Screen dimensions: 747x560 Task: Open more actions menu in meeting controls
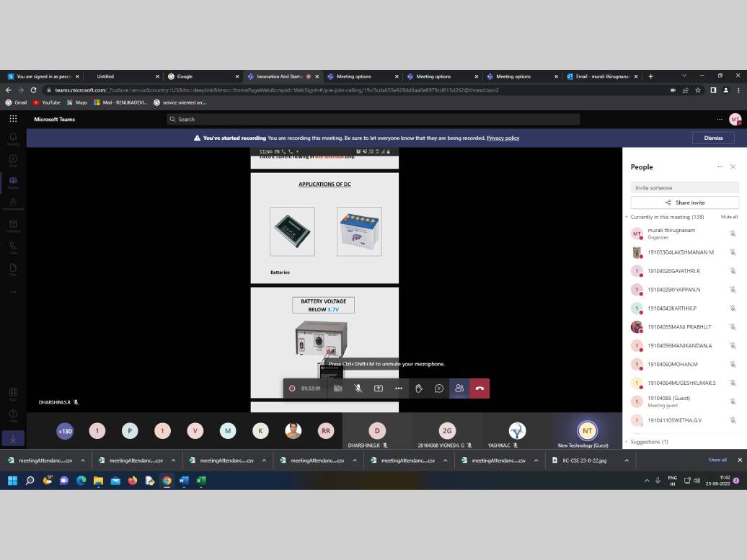point(399,388)
